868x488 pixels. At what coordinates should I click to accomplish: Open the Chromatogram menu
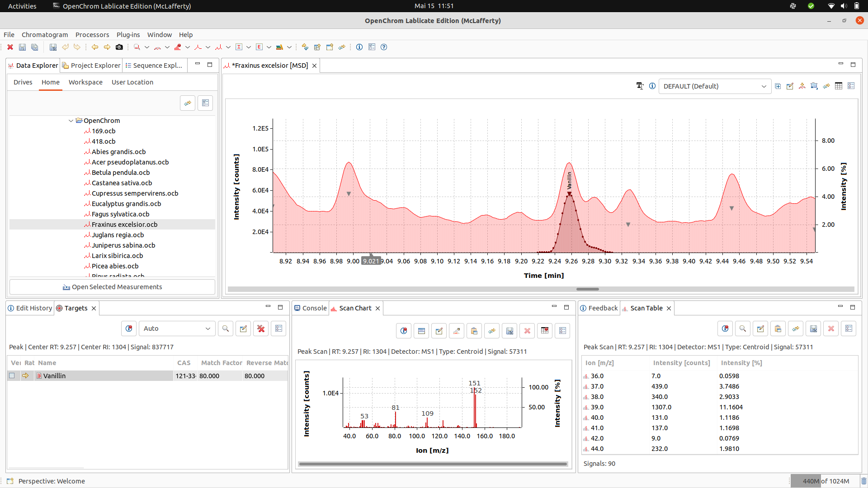click(x=45, y=34)
